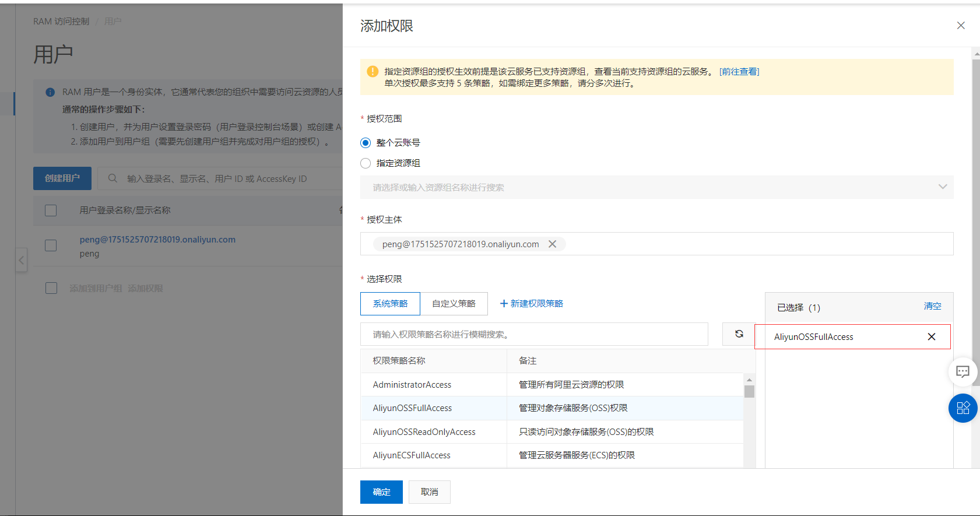Click the yellow warning icon in notice

click(373, 71)
